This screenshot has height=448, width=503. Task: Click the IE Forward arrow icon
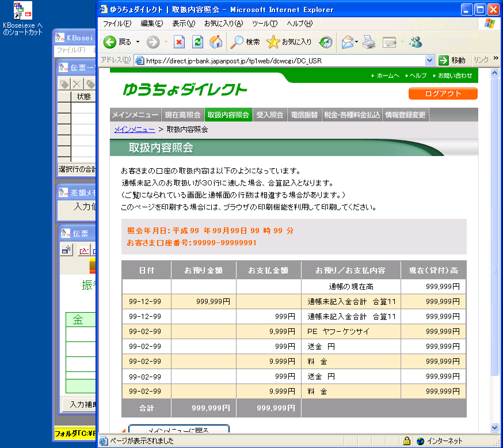pos(153,42)
